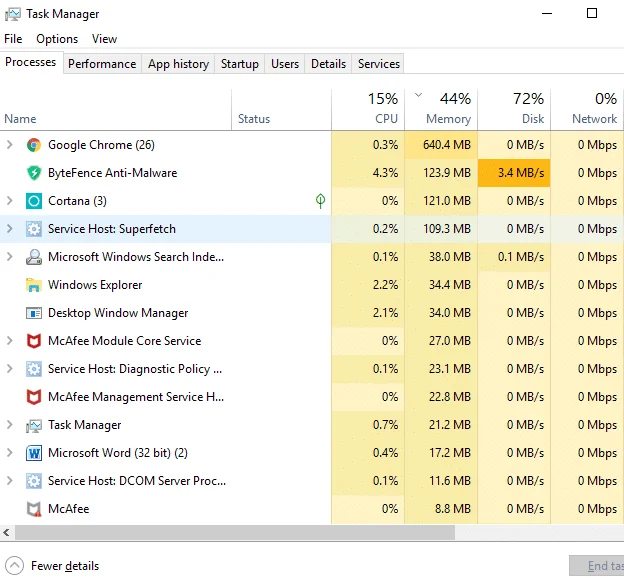Click Cortana's green leaf suspended status icon

(320, 201)
